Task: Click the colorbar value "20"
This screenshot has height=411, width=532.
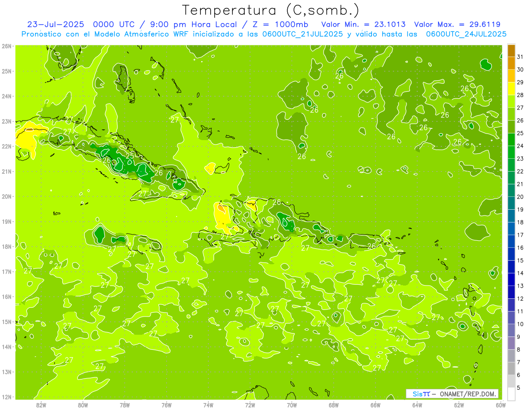Action: tap(520, 196)
